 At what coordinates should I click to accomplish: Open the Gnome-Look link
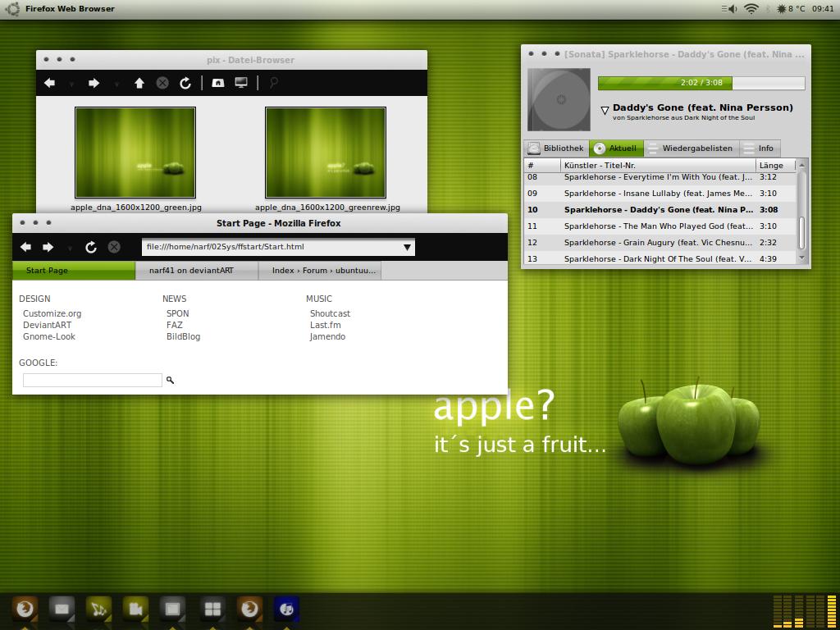coord(49,336)
